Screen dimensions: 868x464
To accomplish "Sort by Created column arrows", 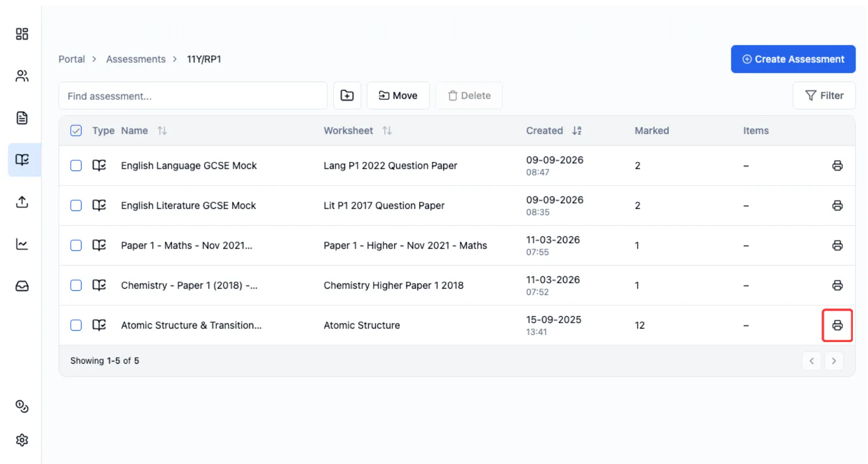I will (x=577, y=131).
